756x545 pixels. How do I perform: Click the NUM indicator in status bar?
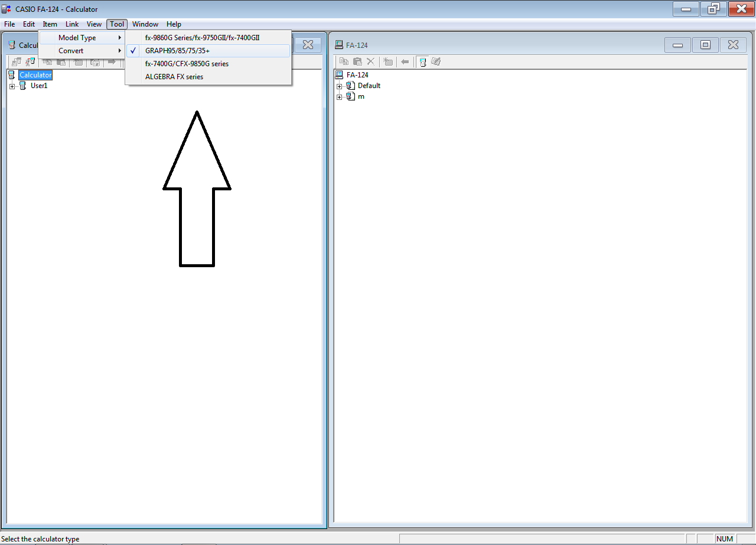725,539
